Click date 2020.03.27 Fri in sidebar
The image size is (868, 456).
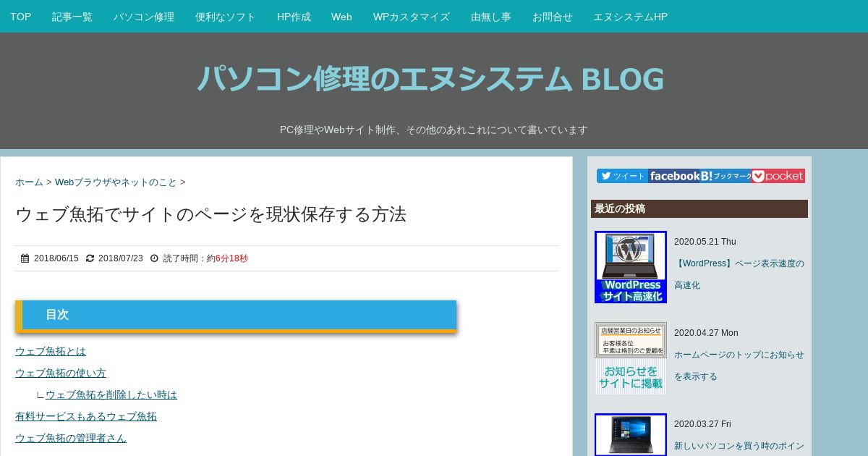702,424
